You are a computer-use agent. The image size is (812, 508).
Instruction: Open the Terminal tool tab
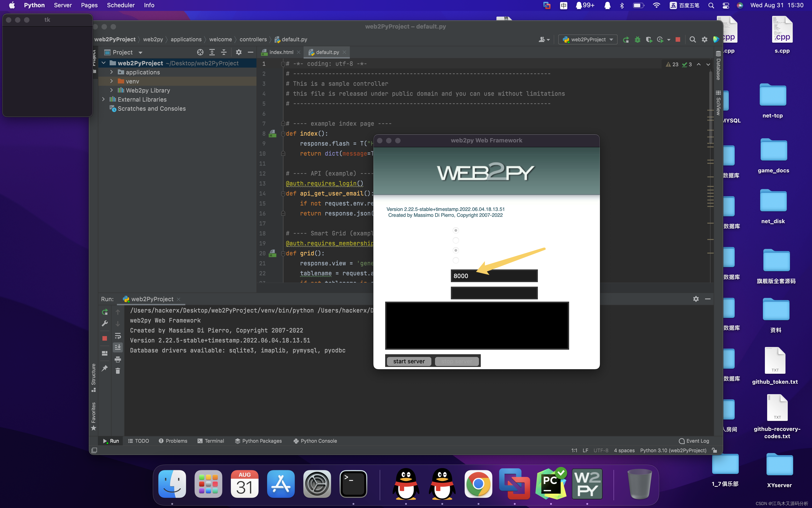(x=211, y=441)
